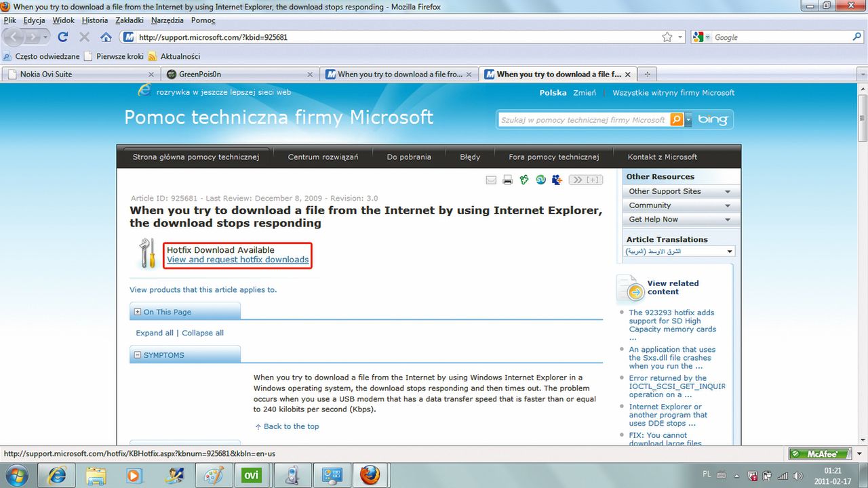The width and height of the screenshot is (868, 488).
Task: Open a new tab with plus button
Action: click(647, 74)
